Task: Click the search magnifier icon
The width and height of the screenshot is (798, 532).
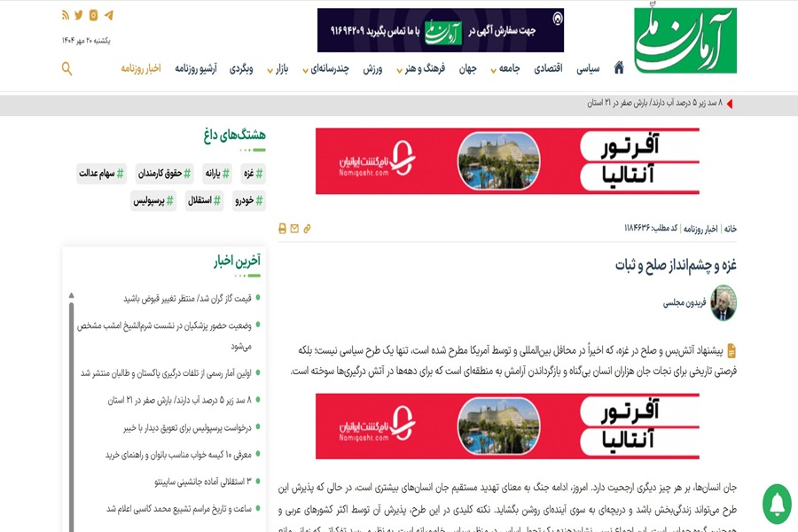Action: click(x=66, y=68)
